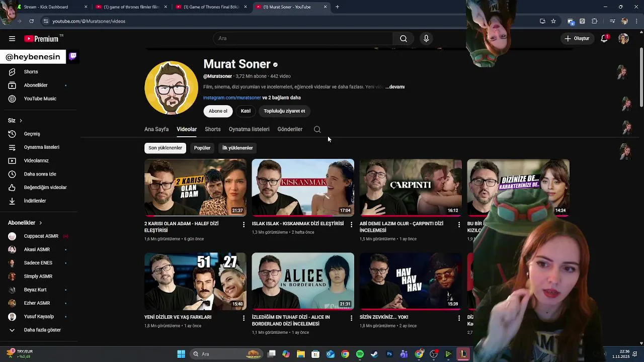Open Photoshop from the taskbar
Viewport: 644px width, 362px height.
tap(389, 354)
